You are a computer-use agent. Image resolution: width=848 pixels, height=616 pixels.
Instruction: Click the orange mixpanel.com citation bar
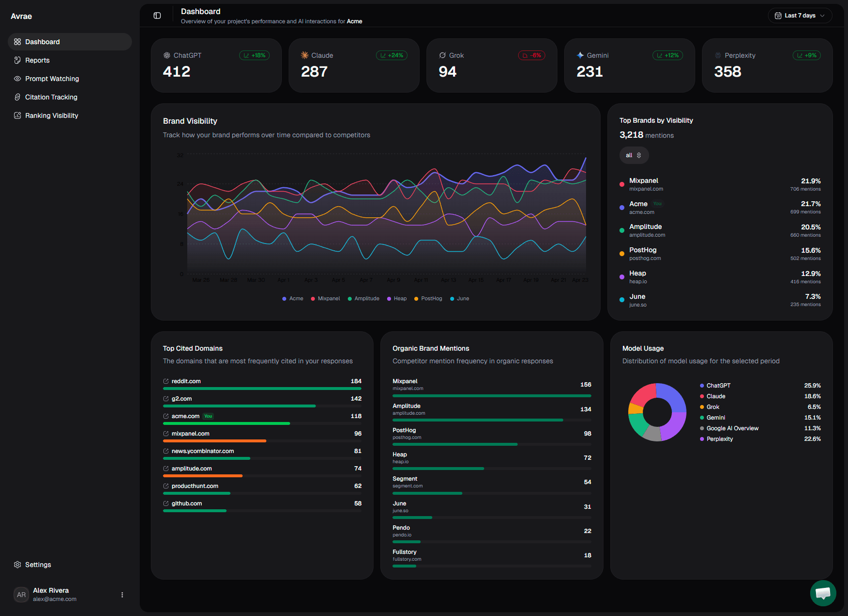214,441
